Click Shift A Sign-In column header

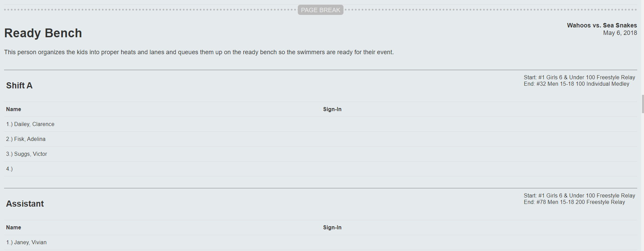(x=332, y=109)
